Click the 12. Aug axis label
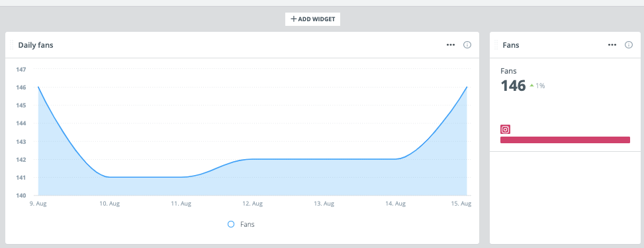 click(253, 204)
